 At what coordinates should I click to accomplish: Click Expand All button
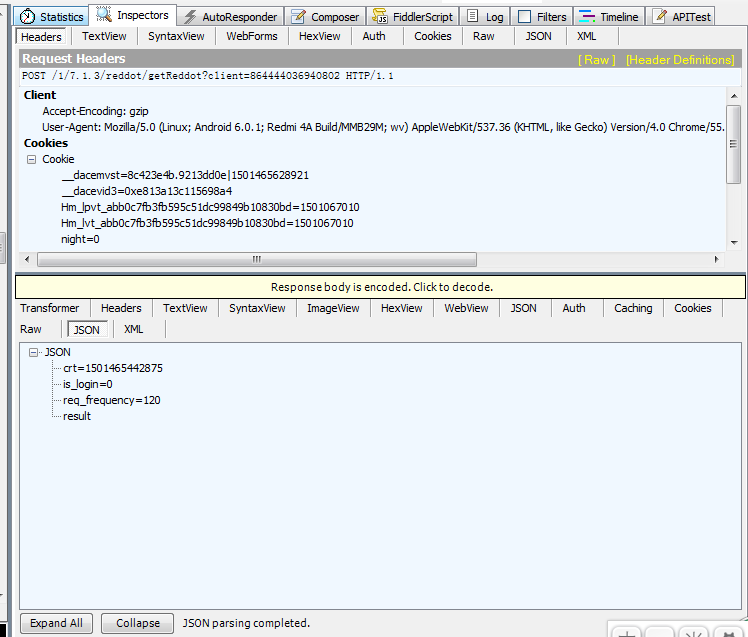[56, 623]
